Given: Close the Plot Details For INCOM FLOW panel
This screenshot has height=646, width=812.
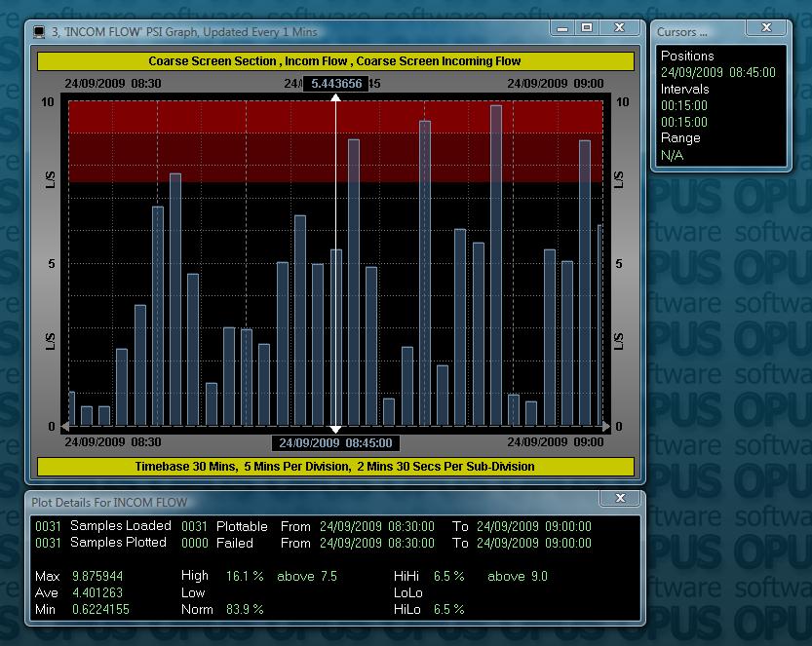Looking at the screenshot, I should 620,499.
